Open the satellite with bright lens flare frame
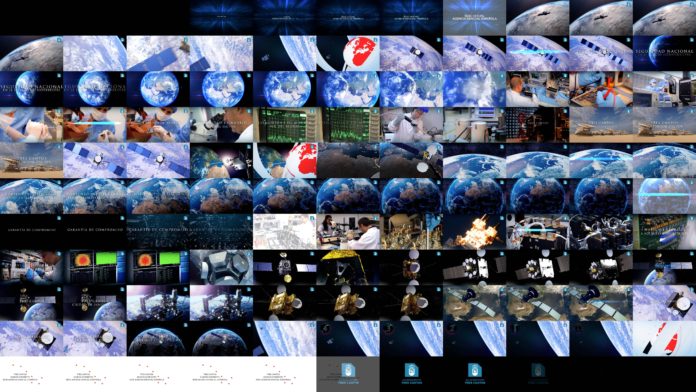696x392 pixels. click(x=221, y=160)
